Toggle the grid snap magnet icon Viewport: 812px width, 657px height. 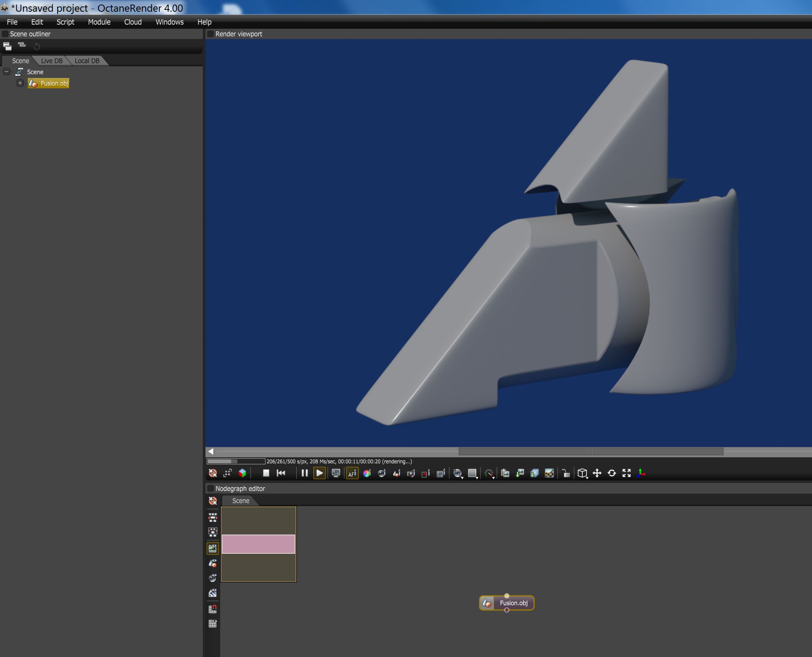213,609
